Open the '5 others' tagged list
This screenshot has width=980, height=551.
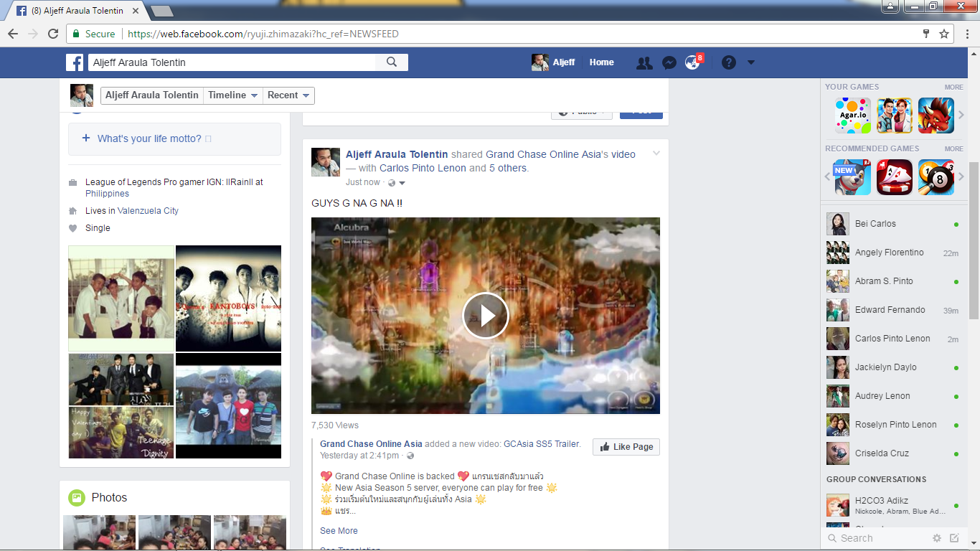509,168
